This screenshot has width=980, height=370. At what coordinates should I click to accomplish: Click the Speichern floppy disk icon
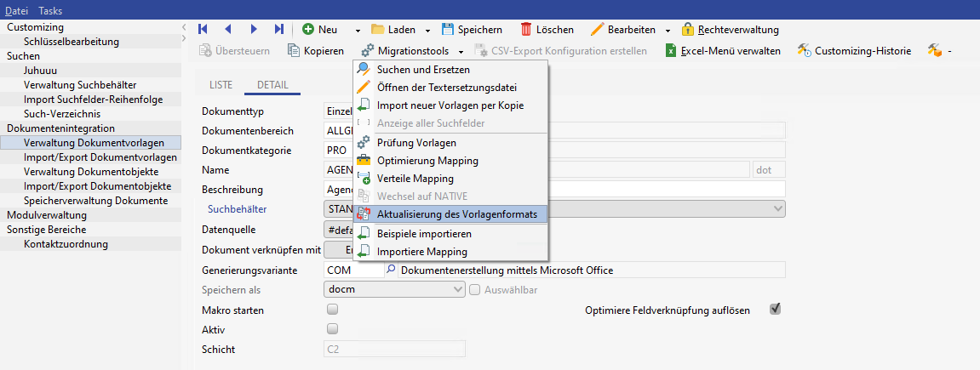[x=449, y=30]
